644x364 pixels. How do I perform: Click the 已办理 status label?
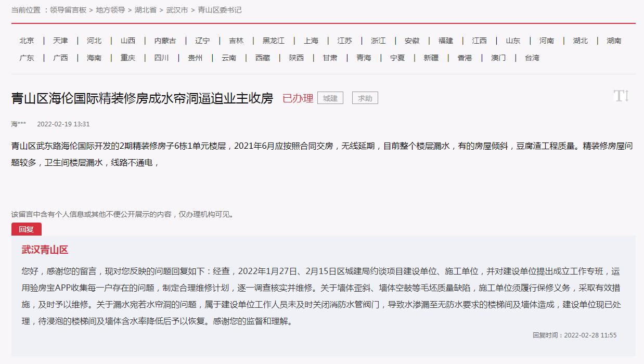(298, 98)
